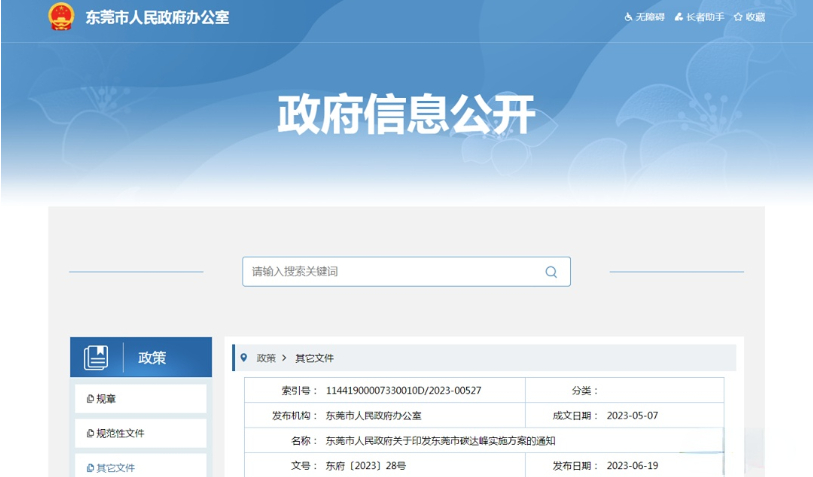
Task: Click the 政策 breadcrumb link
Action: (266, 358)
